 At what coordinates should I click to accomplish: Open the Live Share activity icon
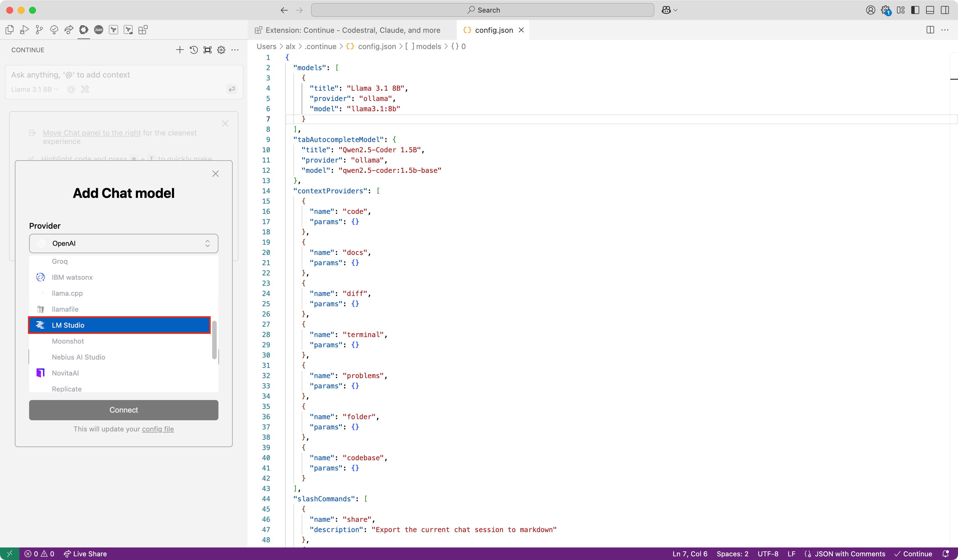tap(69, 30)
